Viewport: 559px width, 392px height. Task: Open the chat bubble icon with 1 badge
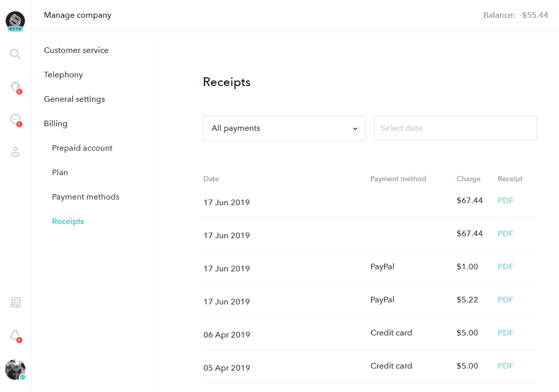pyautogui.click(x=16, y=120)
